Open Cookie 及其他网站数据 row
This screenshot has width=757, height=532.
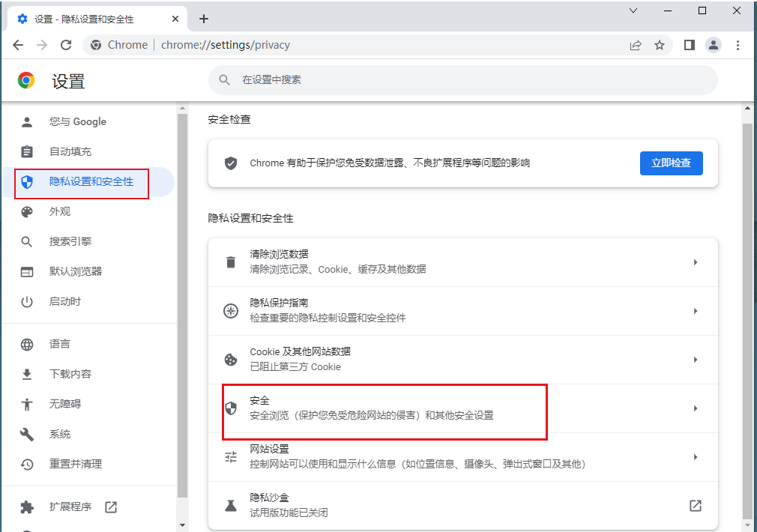(x=463, y=360)
